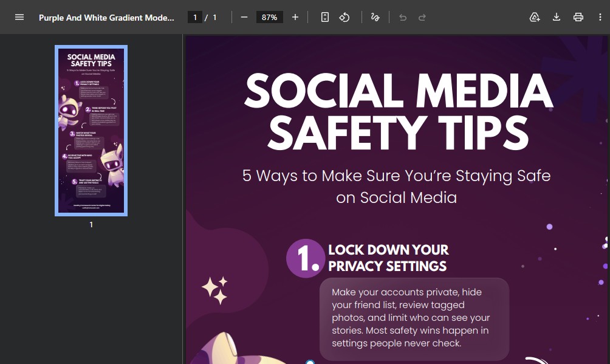The width and height of the screenshot is (610, 364).
Task: Click the '5 Ways to Make Sure' subtitle
Action: point(396,187)
